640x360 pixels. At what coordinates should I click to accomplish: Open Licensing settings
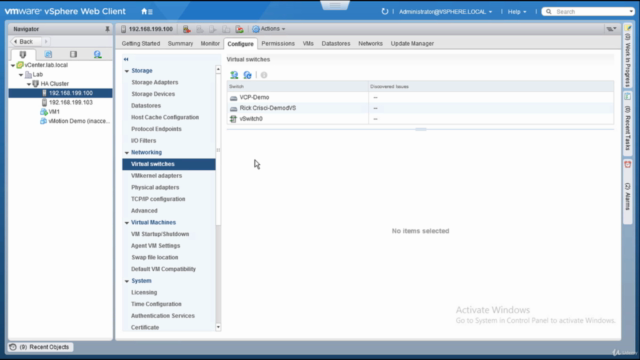pos(144,293)
